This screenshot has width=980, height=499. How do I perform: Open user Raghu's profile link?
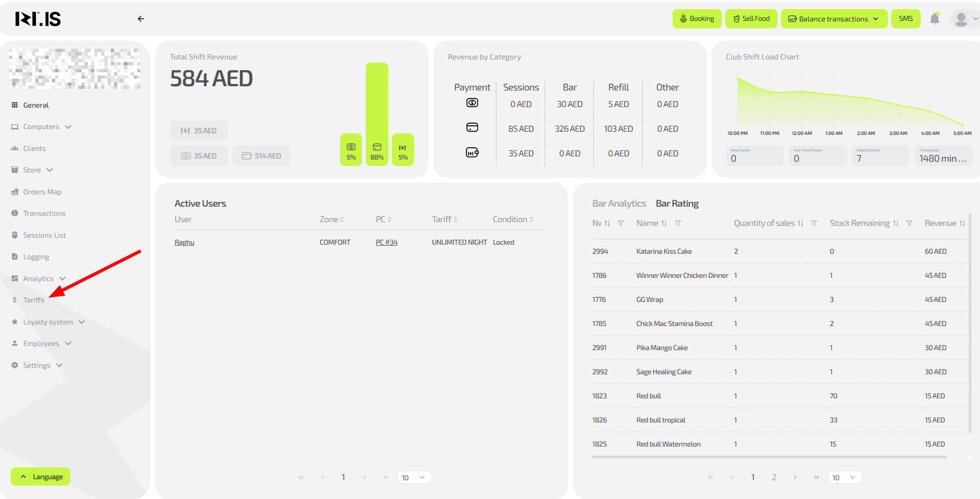tap(184, 243)
